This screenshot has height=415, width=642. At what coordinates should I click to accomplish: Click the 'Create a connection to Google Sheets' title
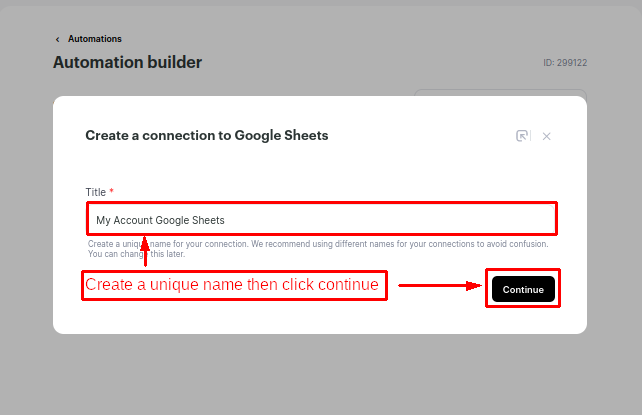tap(207, 135)
